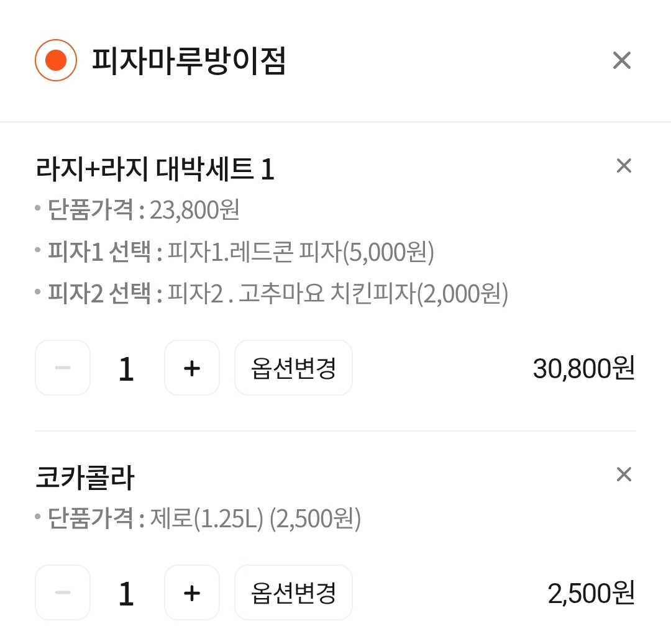This screenshot has height=644, width=671.
Task: Select the 피자마루방이점 store radio button
Action: pyautogui.click(x=56, y=60)
